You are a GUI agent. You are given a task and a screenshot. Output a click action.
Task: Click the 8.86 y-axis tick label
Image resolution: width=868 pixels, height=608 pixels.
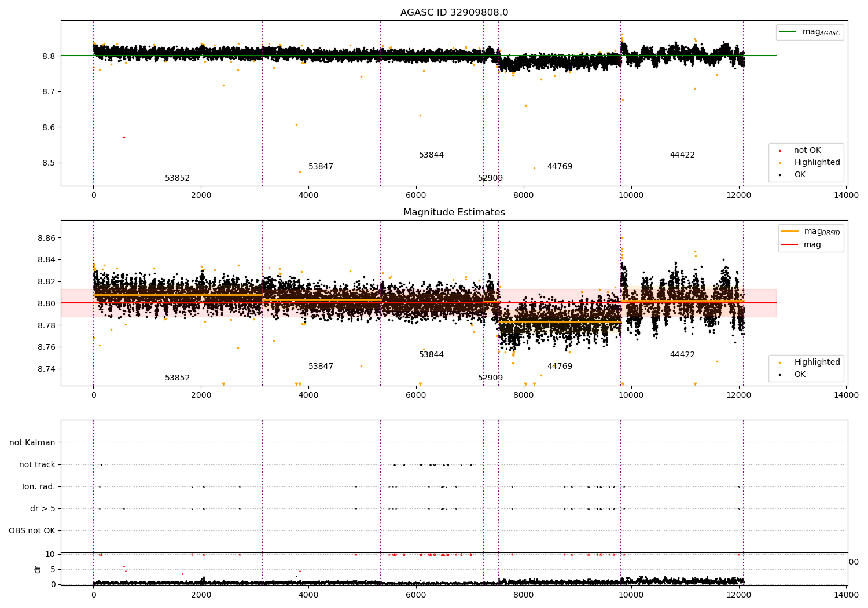pos(47,238)
